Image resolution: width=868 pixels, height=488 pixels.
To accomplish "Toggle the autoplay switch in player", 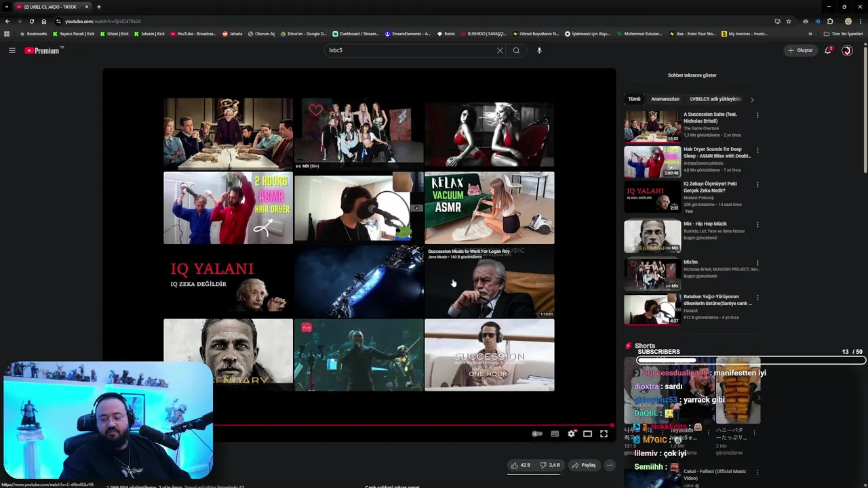I will coord(537,434).
